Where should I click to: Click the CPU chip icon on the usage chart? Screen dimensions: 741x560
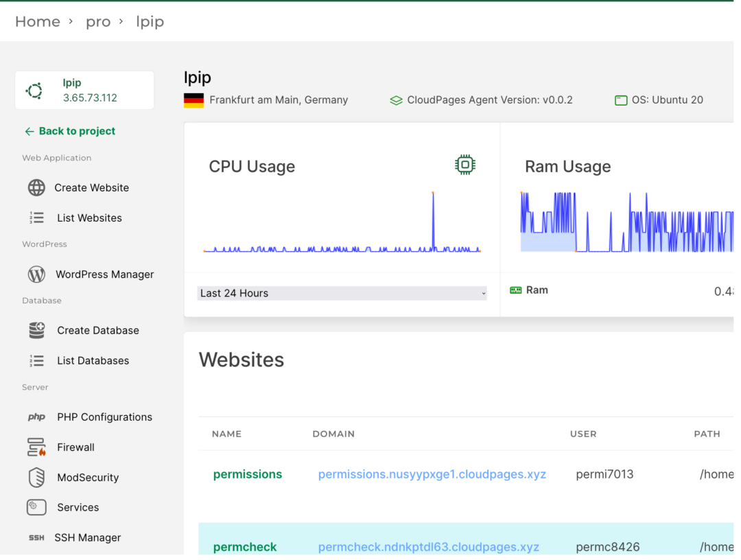point(465,164)
